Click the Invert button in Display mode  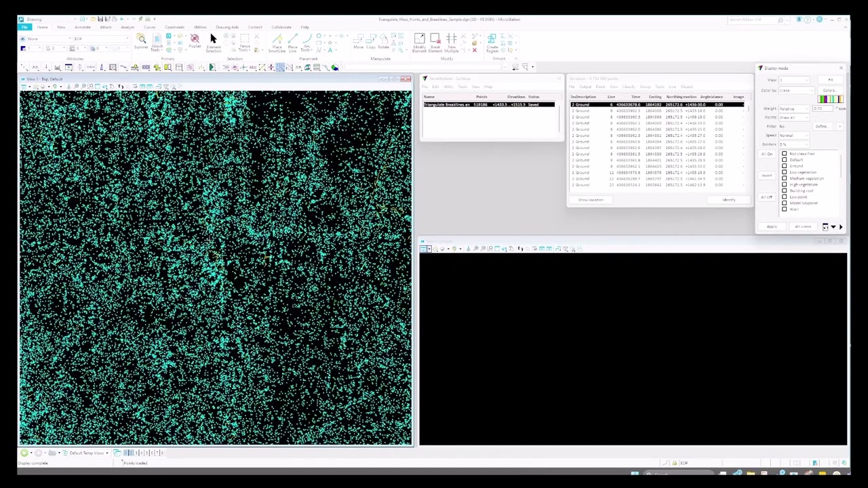tap(766, 176)
